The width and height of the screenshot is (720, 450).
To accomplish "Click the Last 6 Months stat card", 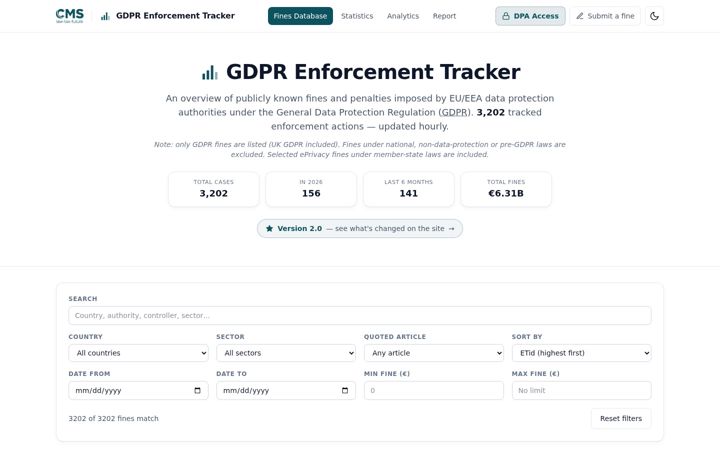I will pyautogui.click(x=409, y=189).
